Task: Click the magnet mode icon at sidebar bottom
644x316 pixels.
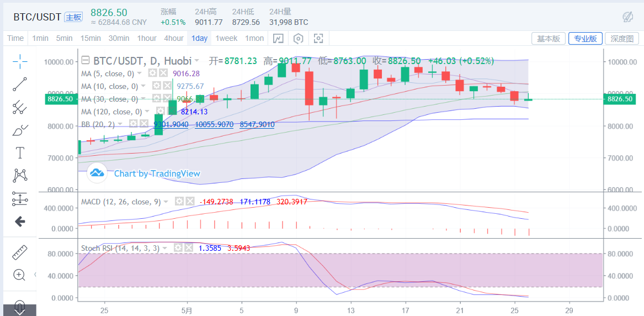Action: 20,307
